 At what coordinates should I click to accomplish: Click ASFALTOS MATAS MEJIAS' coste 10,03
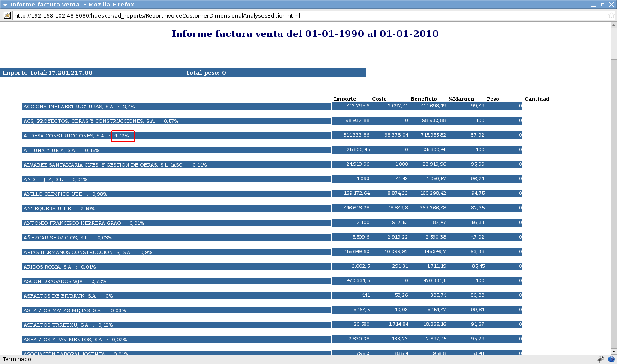(401, 310)
